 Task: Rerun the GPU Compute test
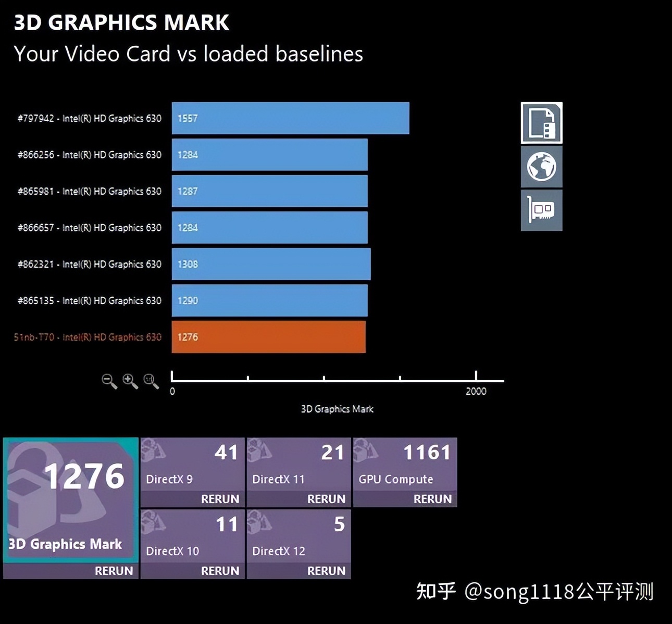point(432,498)
